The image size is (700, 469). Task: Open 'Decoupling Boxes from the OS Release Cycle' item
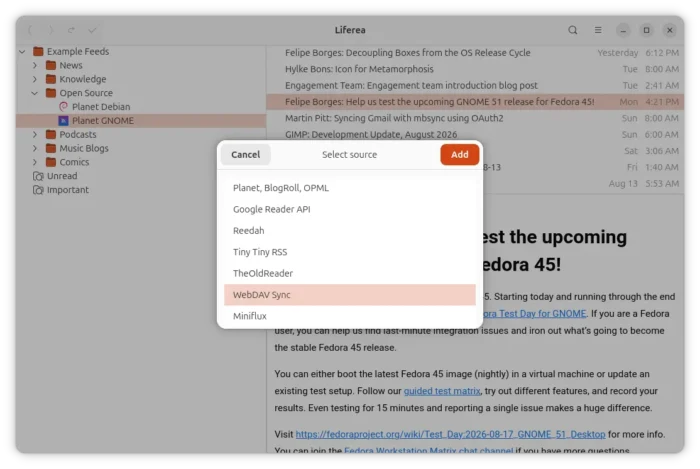pyautogui.click(x=475, y=53)
